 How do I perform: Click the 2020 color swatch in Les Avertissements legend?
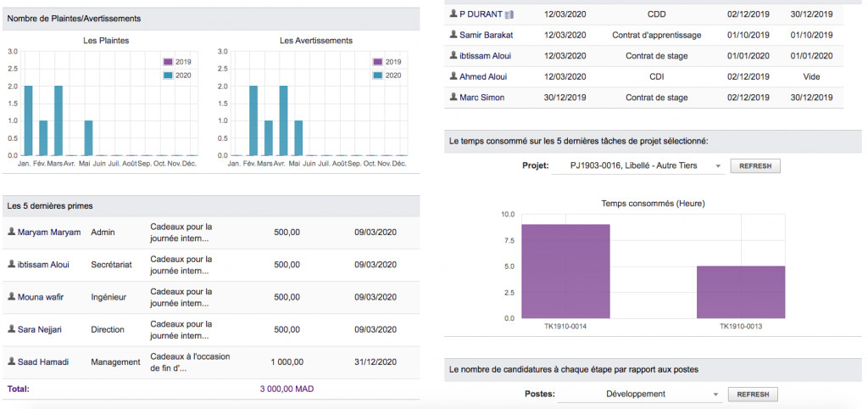tap(377, 76)
